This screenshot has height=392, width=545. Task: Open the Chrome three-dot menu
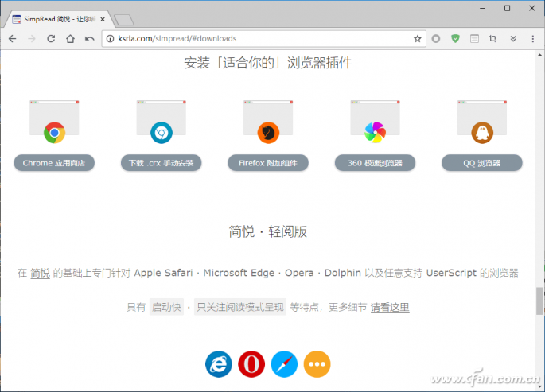tap(533, 38)
